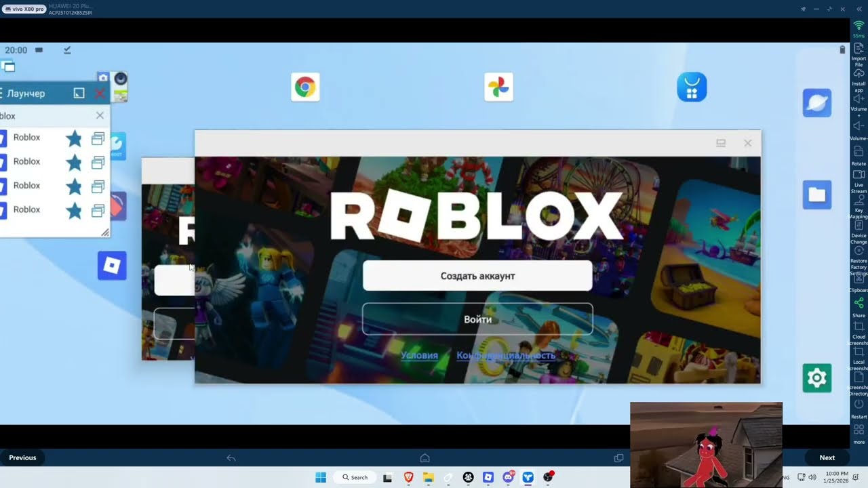Switch to the HUAWEI 20 Plus device tab
868x488 pixels.
pos(71,9)
